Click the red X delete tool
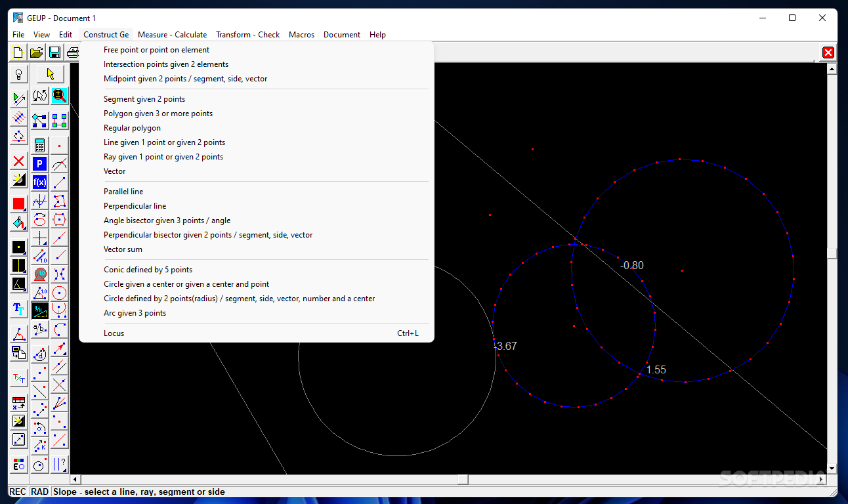 pos(18,161)
